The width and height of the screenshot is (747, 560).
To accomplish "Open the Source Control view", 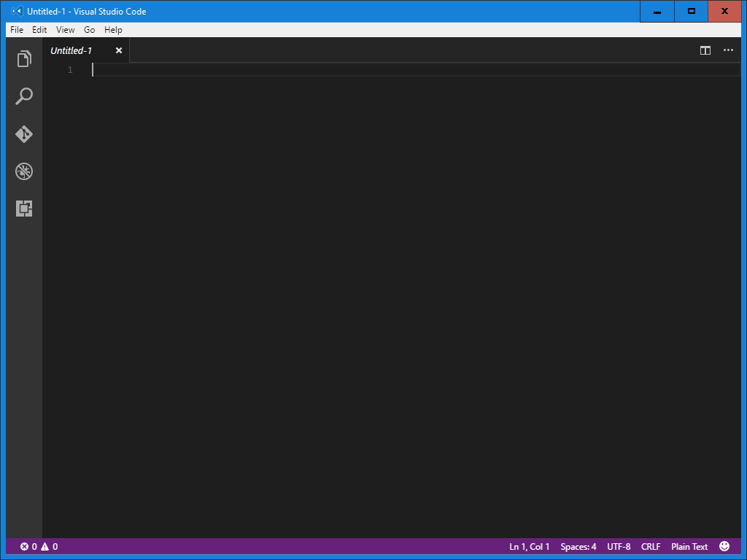I will point(24,134).
